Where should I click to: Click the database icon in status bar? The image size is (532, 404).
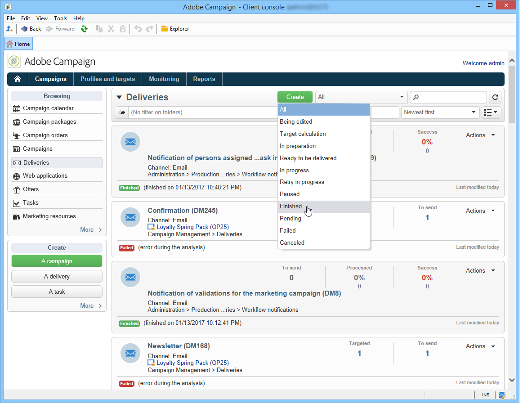(x=502, y=395)
